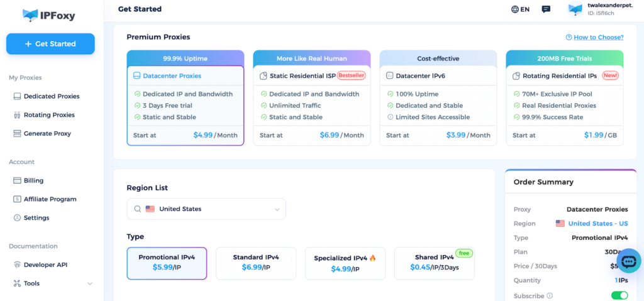Click the Developer API sidebar icon

[x=18, y=265]
